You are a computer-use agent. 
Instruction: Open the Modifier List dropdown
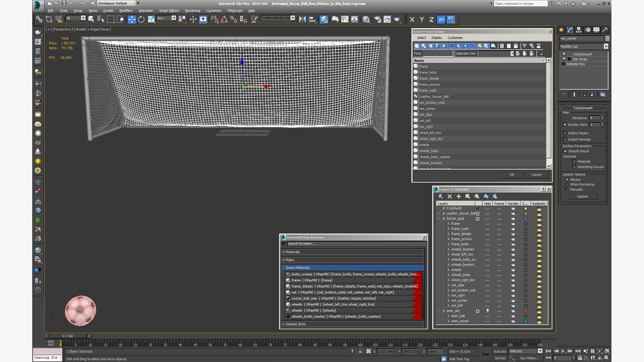[606, 46]
